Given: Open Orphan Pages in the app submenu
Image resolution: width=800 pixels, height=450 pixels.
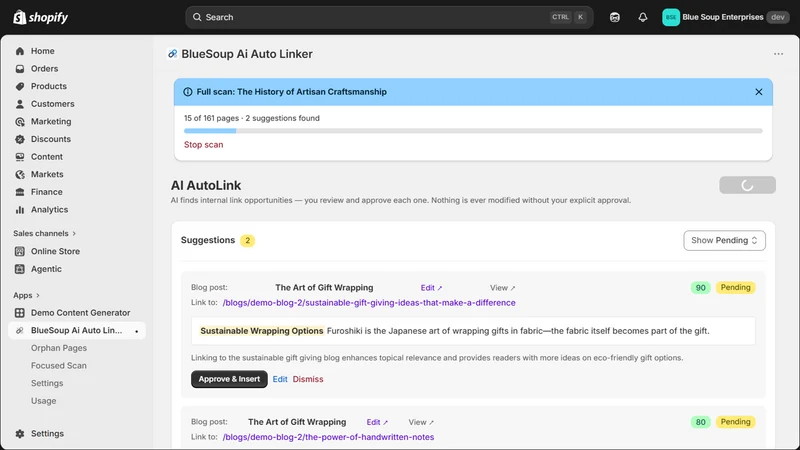Looking at the screenshot, I should point(59,348).
